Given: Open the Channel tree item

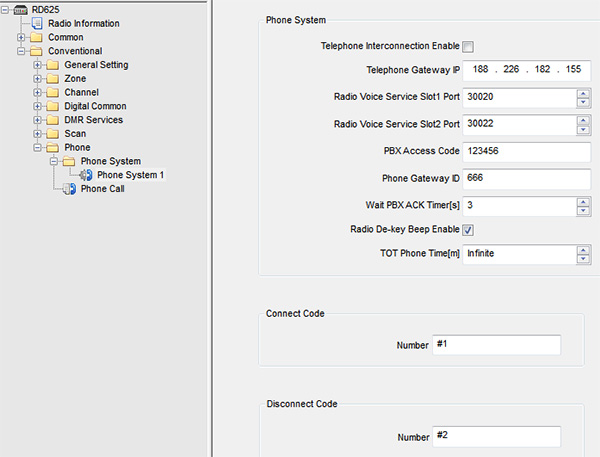Looking at the screenshot, I should pyautogui.click(x=81, y=92).
